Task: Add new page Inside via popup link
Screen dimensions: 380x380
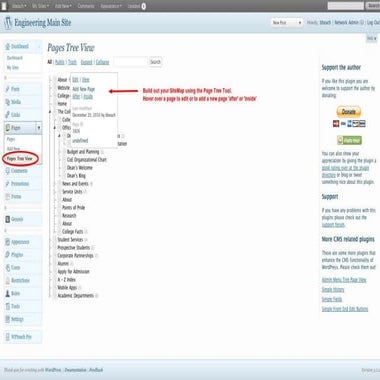Action: pos(88,96)
